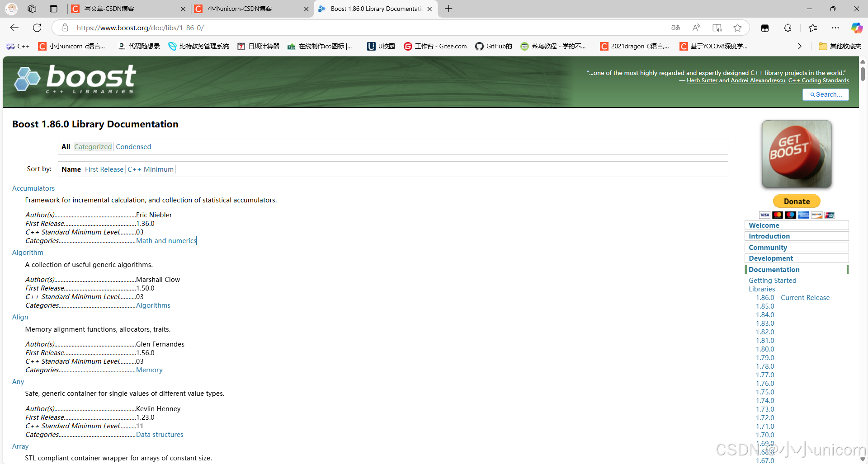The image size is (868, 464).
Task: Open browser settings and more menu
Action: (x=835, y=28)
